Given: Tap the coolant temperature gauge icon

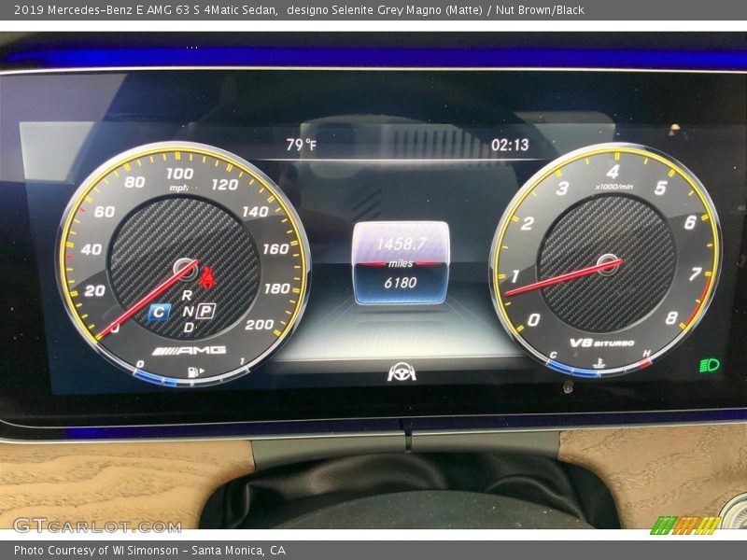Looking at the screenshot, I should pyautogui.click(x=599, y=363).
